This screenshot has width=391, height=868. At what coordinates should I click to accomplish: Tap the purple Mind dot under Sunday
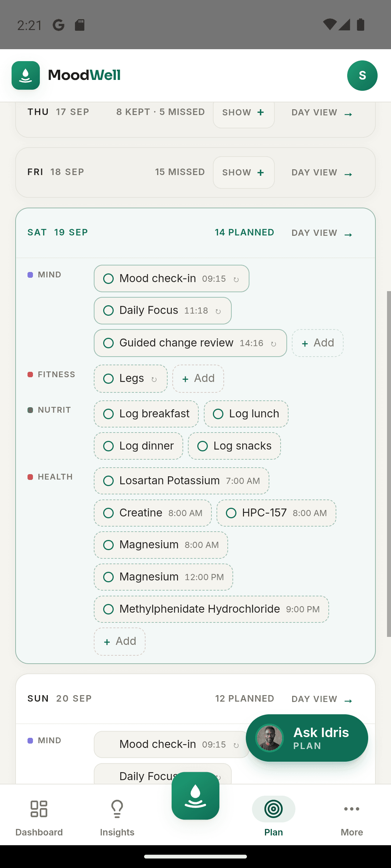point(30,741)
